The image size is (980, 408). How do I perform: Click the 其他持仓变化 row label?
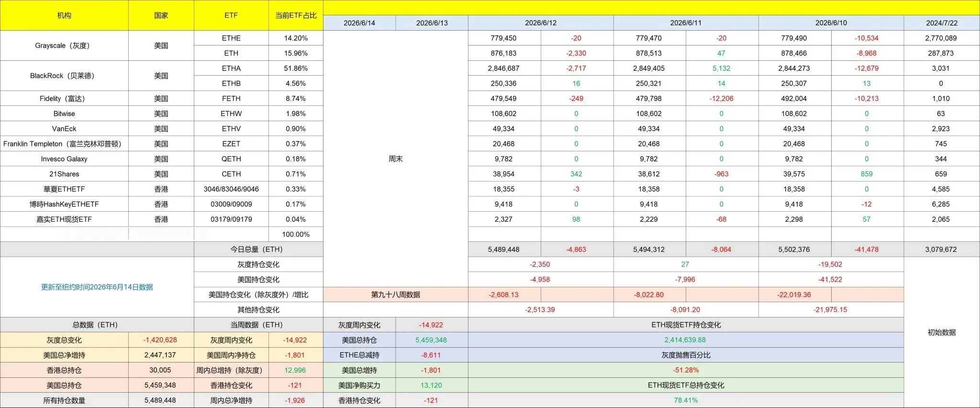pos(258,310)
